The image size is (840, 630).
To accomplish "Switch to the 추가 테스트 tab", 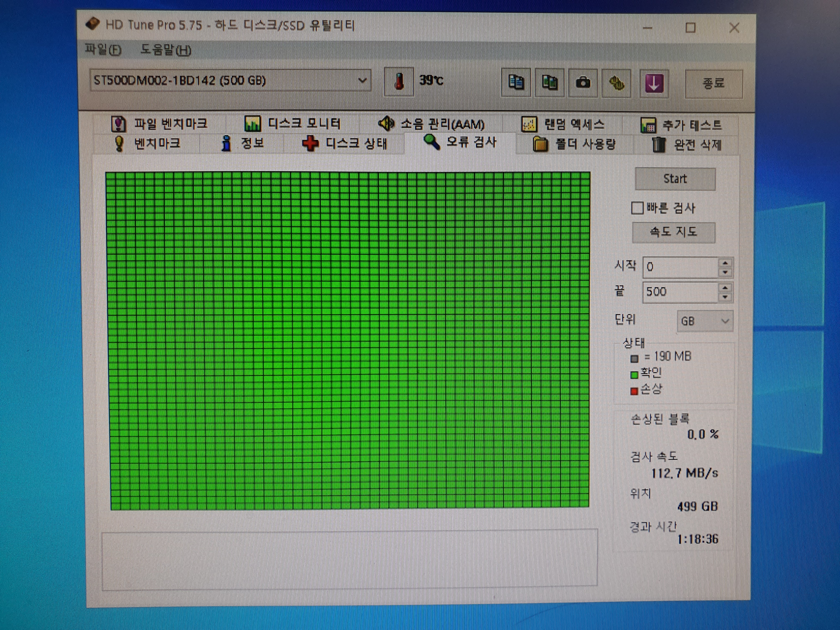I will coord(681,125).
